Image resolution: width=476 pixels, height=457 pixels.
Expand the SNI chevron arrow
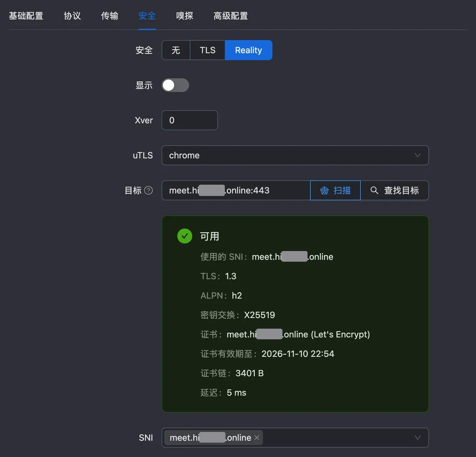click(417, 438)
